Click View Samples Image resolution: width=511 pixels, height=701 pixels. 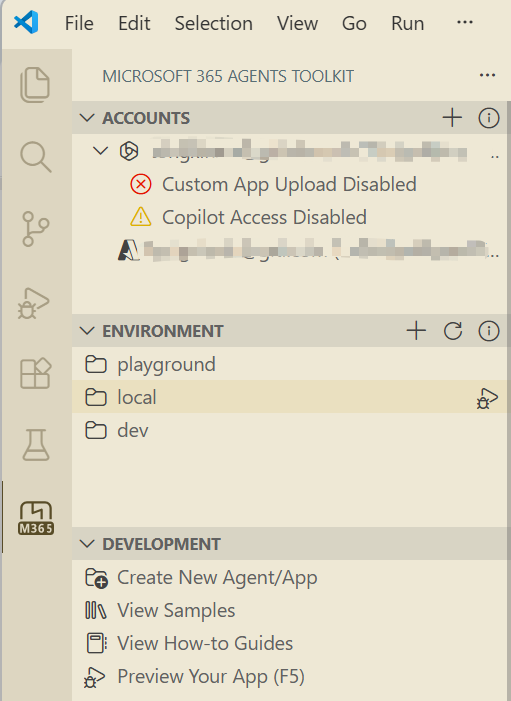[176, 610]
